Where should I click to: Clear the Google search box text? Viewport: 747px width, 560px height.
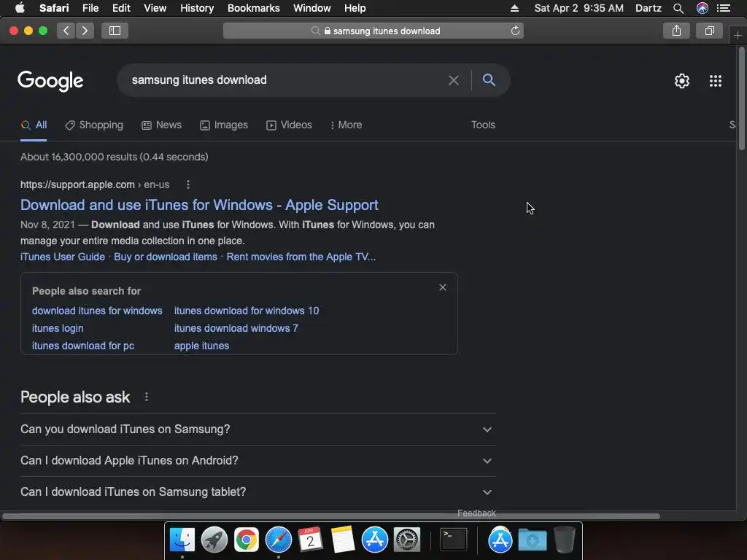tap(454, 80)
